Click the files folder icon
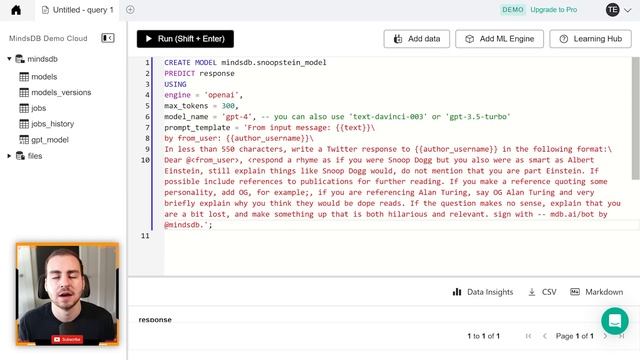 tap(20, 156)
